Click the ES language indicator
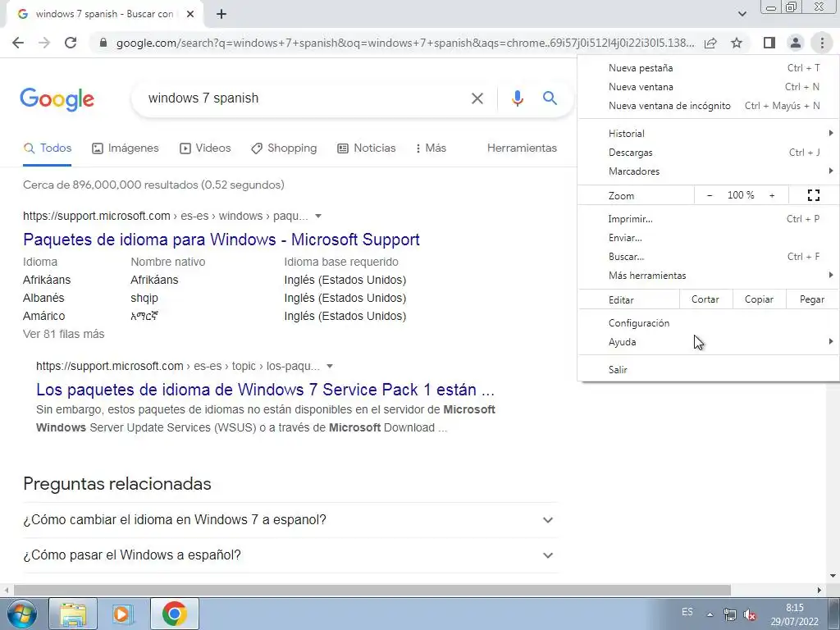 [687, 612]
